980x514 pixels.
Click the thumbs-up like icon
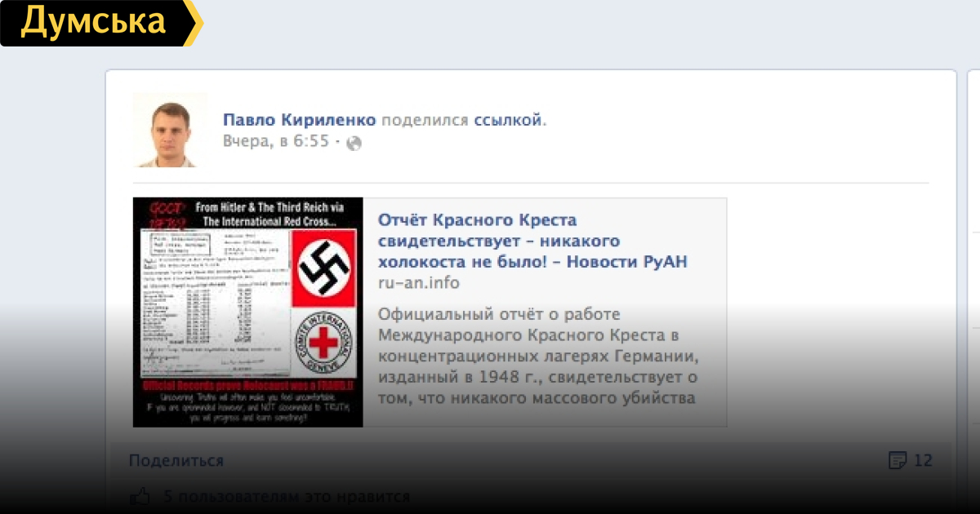point(140,496)
